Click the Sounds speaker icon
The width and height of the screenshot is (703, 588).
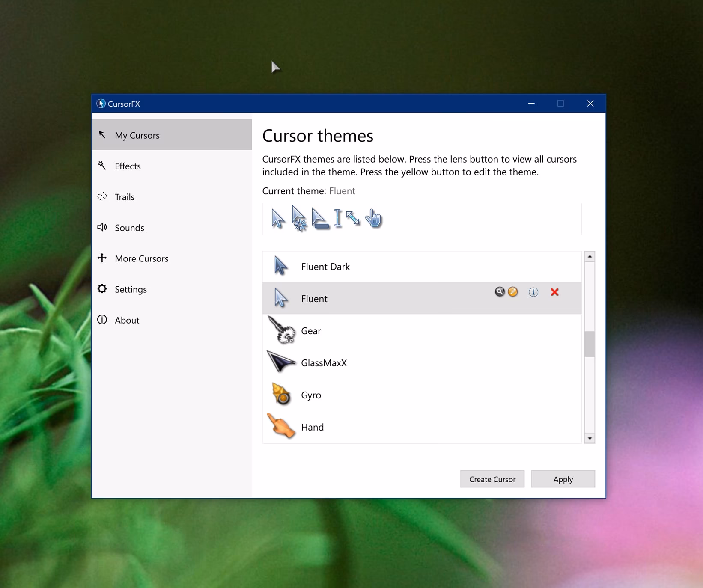coord(102,227)
